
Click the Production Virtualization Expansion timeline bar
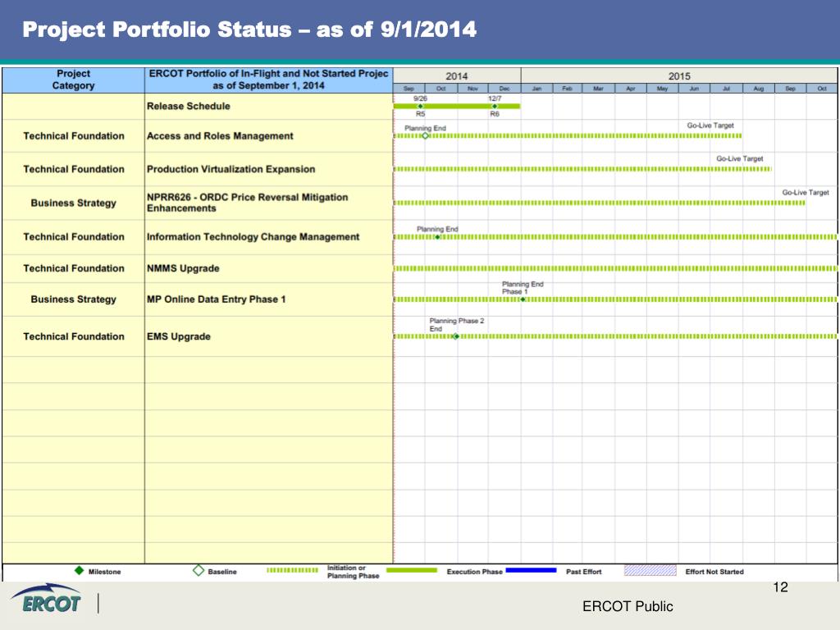582,169
